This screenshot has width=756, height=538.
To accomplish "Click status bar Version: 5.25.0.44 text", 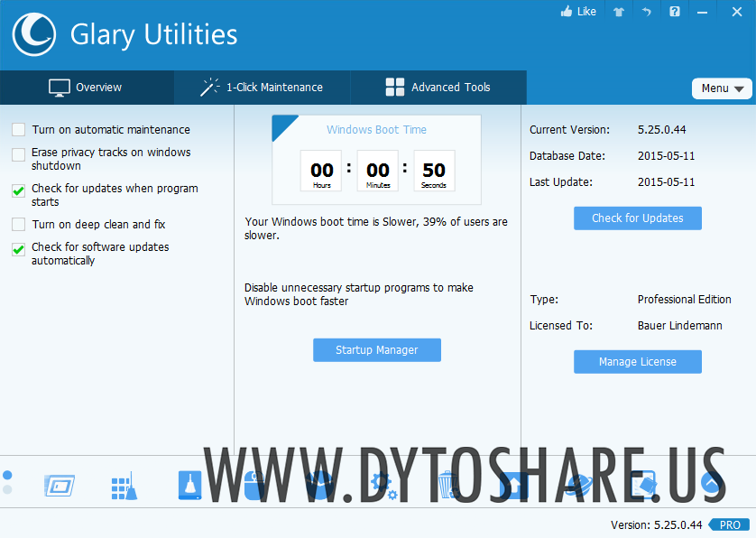I will [x=656, y=525].
